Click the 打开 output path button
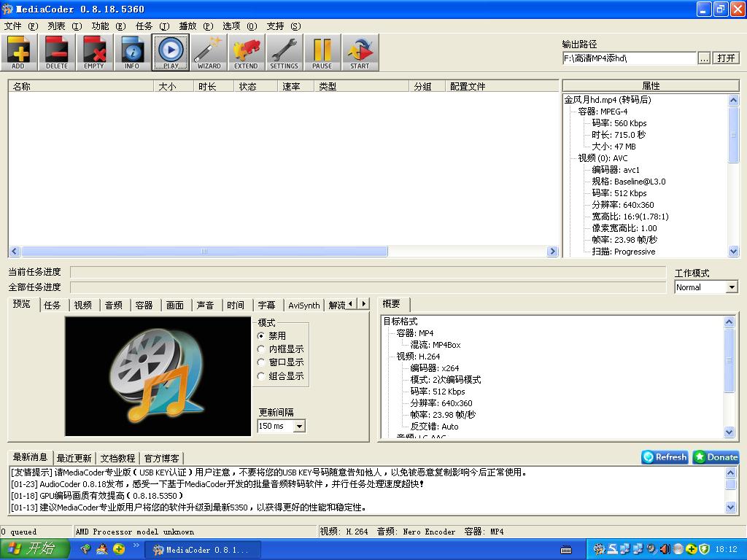 [726, 58]
